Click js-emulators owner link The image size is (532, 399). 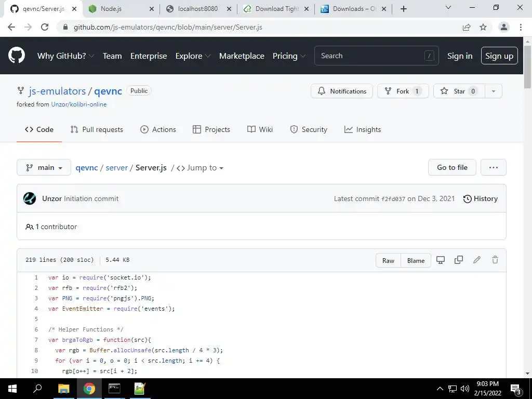pyautogui.click(x=57, y=91)
